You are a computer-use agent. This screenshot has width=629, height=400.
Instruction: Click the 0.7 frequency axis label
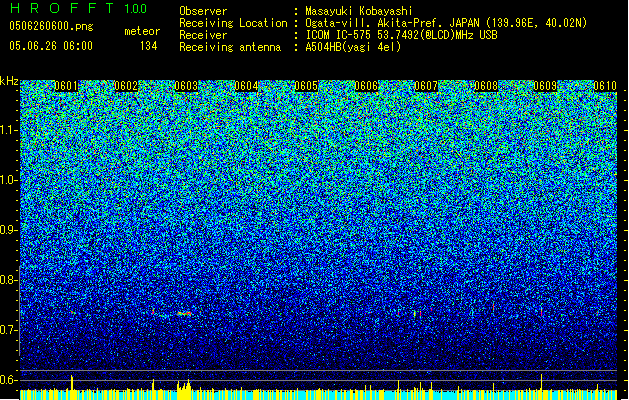(8, 330)
